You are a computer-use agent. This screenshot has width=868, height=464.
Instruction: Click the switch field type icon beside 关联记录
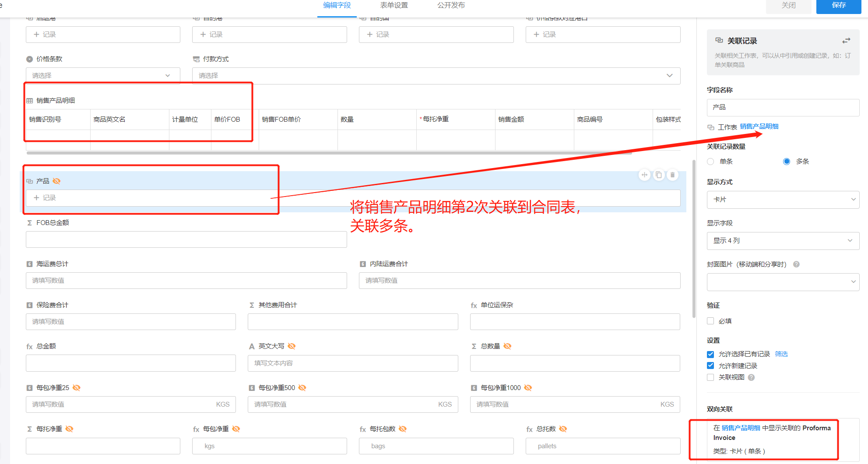pyautogui.click(x=846, y=41)
